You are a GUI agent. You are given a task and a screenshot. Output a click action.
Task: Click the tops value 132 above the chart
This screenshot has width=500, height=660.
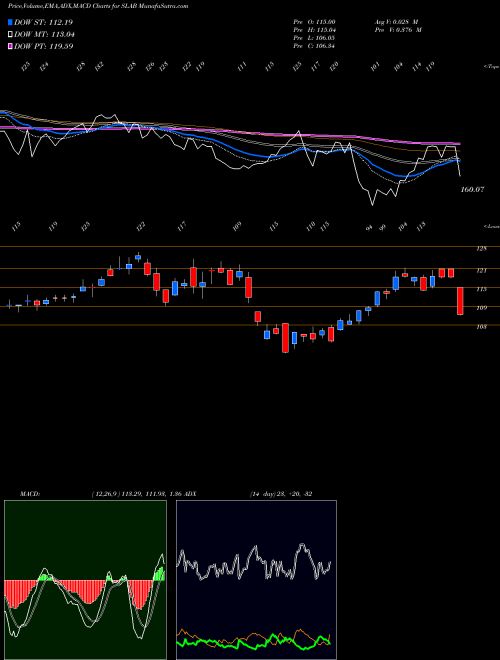(99, 67)
